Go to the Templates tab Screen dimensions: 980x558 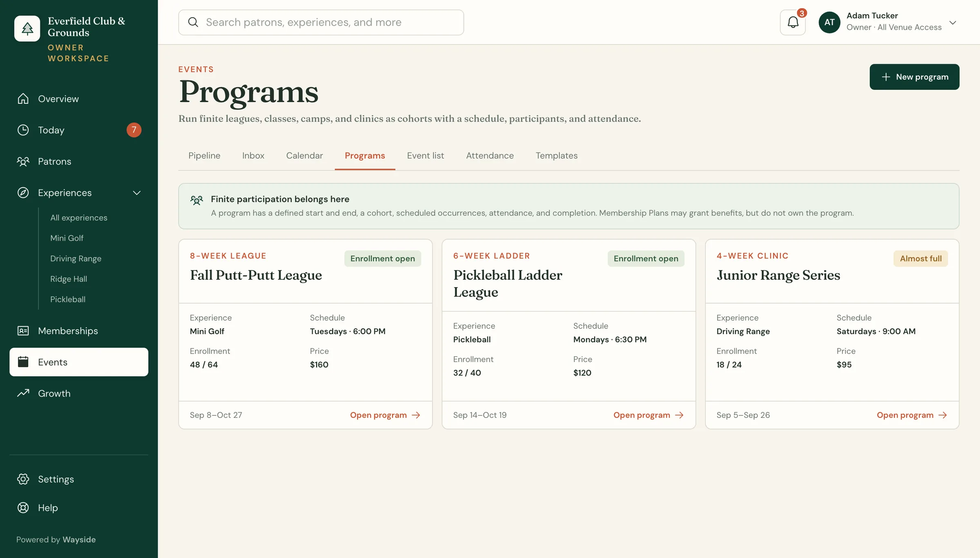[557, 156]
